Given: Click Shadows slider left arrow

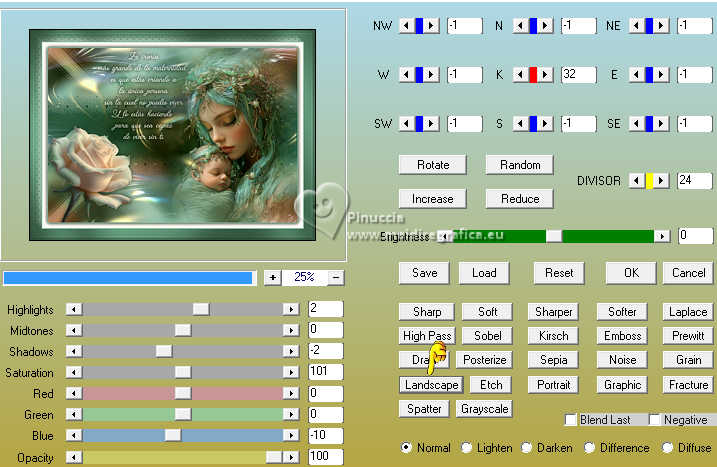Looking at the screenshot, I should 74,351.
